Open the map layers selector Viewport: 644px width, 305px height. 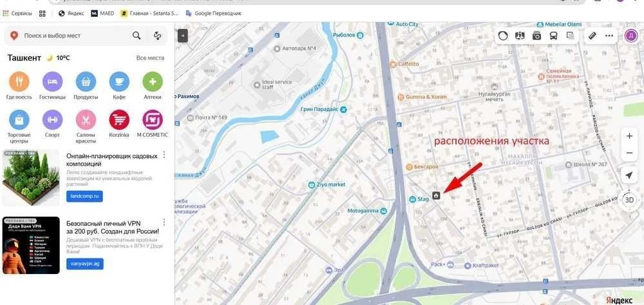[x=571, y=35]
